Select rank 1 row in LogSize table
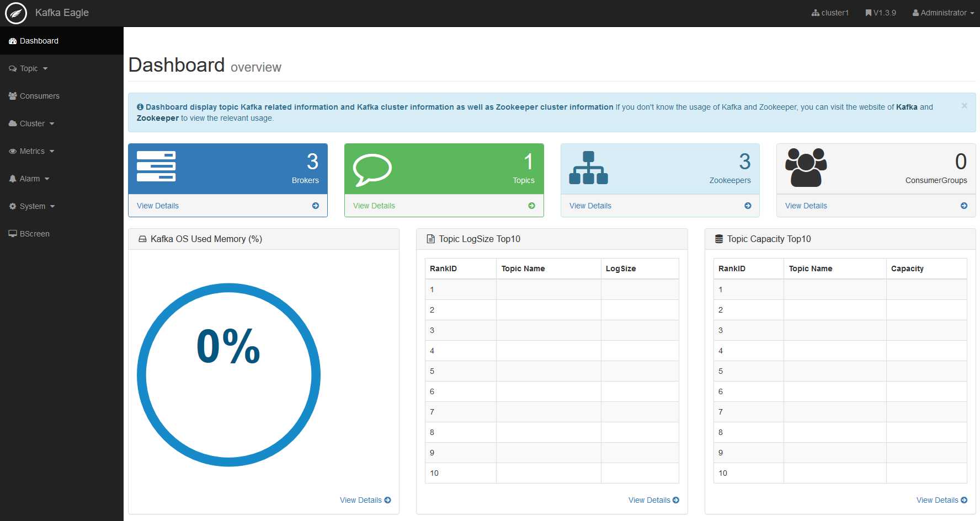This screenshot has width=980, height=521. pos(552,289)
